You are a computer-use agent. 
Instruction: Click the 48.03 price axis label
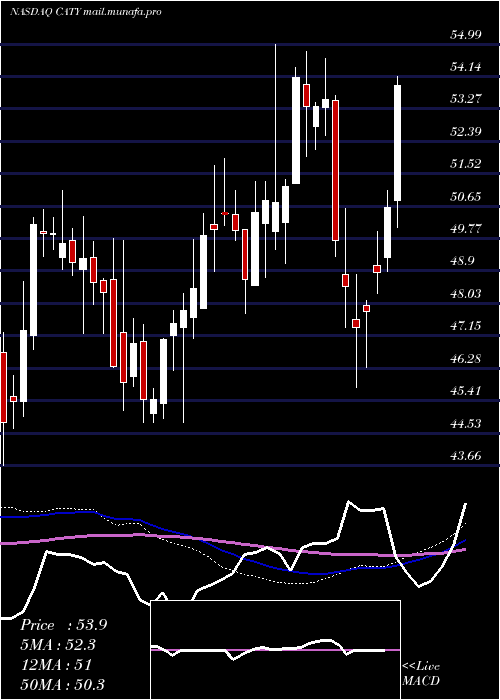(x=465, y=293)
